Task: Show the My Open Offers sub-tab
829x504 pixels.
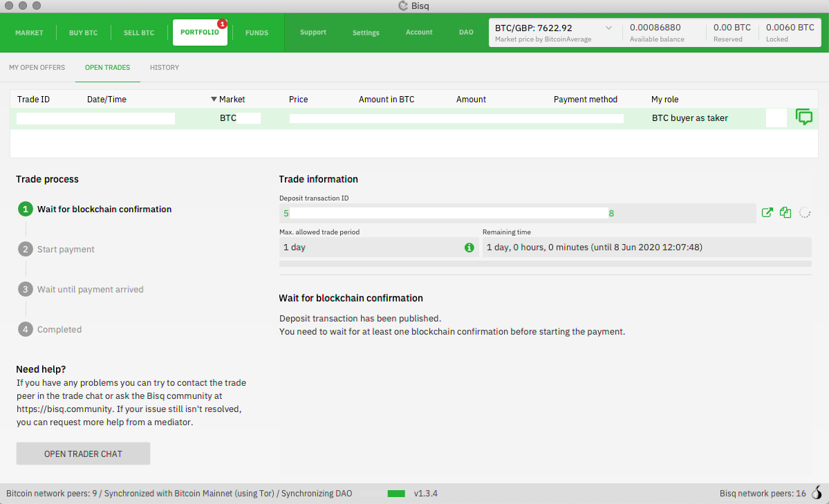Action: tap(37, 67)
